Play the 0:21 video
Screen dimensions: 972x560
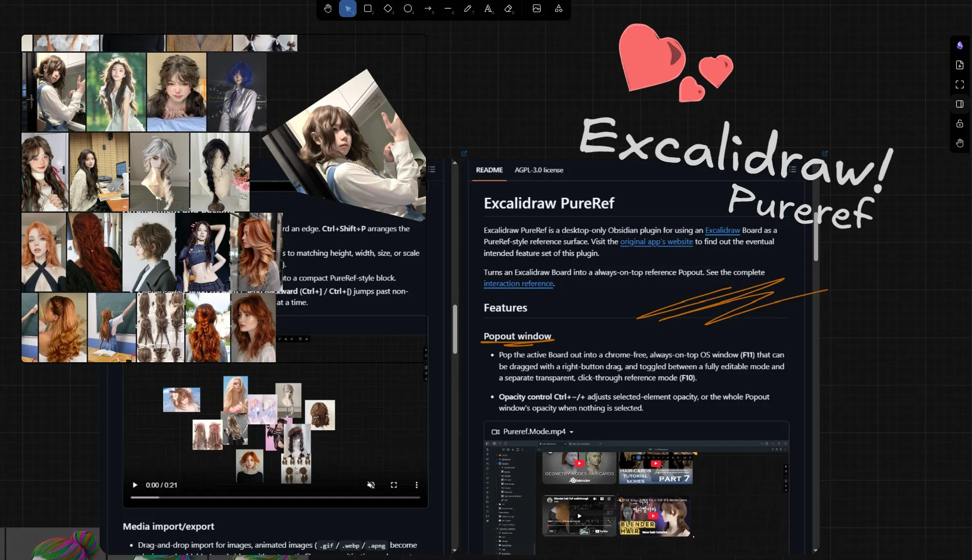point(135,485)
